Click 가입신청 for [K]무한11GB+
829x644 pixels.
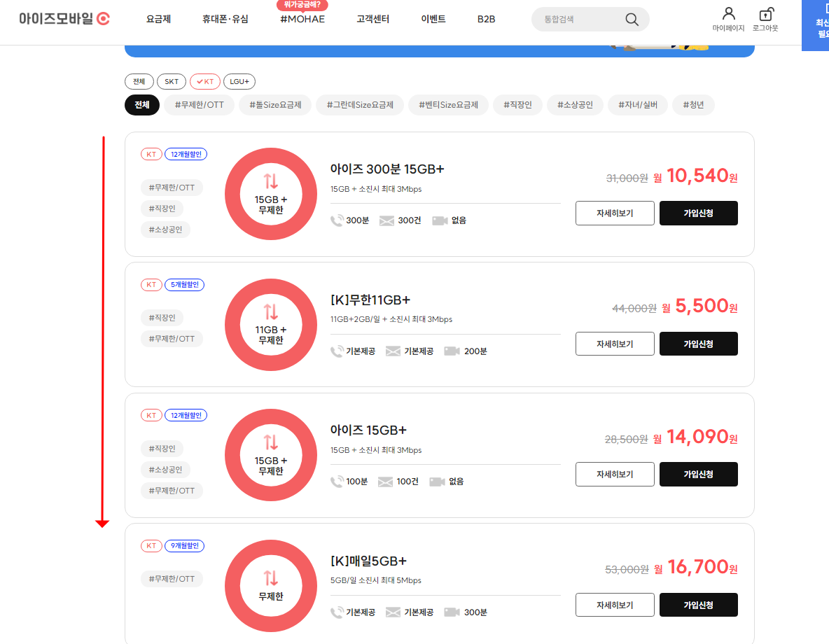698,344
